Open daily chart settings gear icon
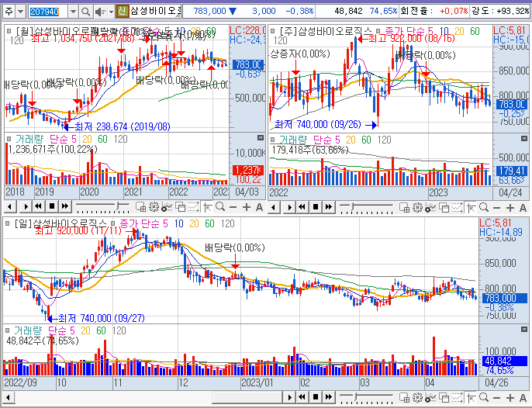 pyautogui.click(x=417, y=397)
